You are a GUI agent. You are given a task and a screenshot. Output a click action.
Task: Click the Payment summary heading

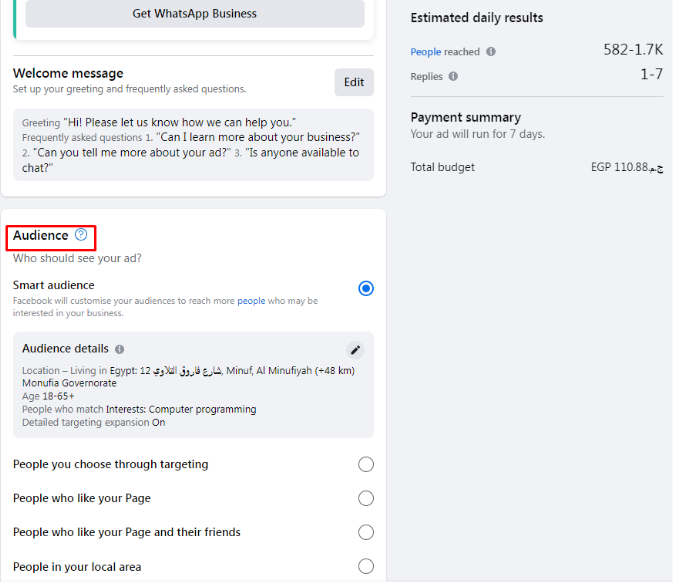pyautogui.click(x=465, y=117)
